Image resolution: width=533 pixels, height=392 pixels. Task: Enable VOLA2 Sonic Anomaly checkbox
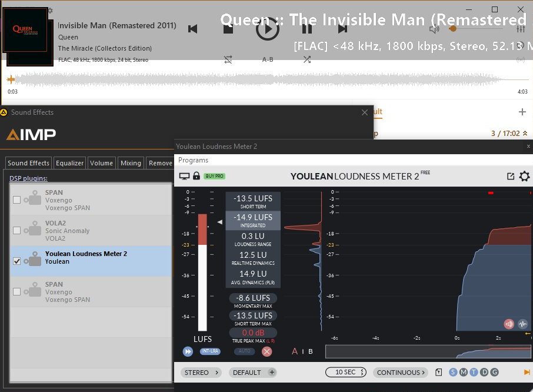point(16,231)
